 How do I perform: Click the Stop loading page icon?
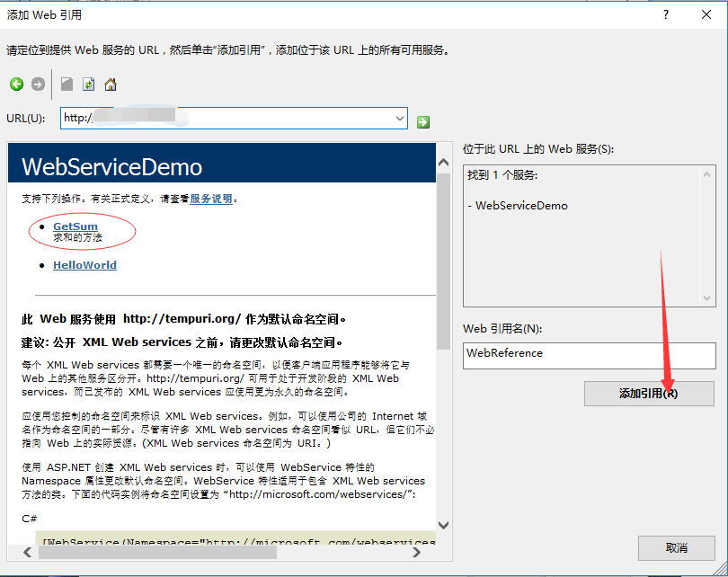click(65, 84)
